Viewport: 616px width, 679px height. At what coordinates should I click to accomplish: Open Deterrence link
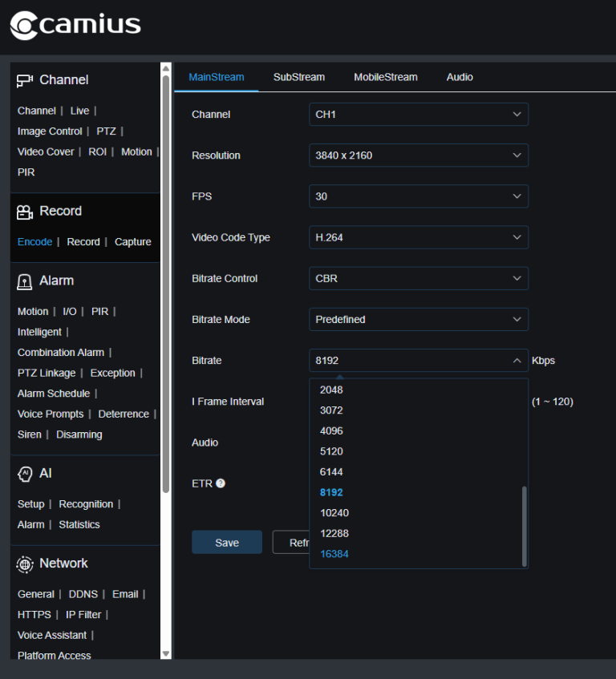click(124, 414)
